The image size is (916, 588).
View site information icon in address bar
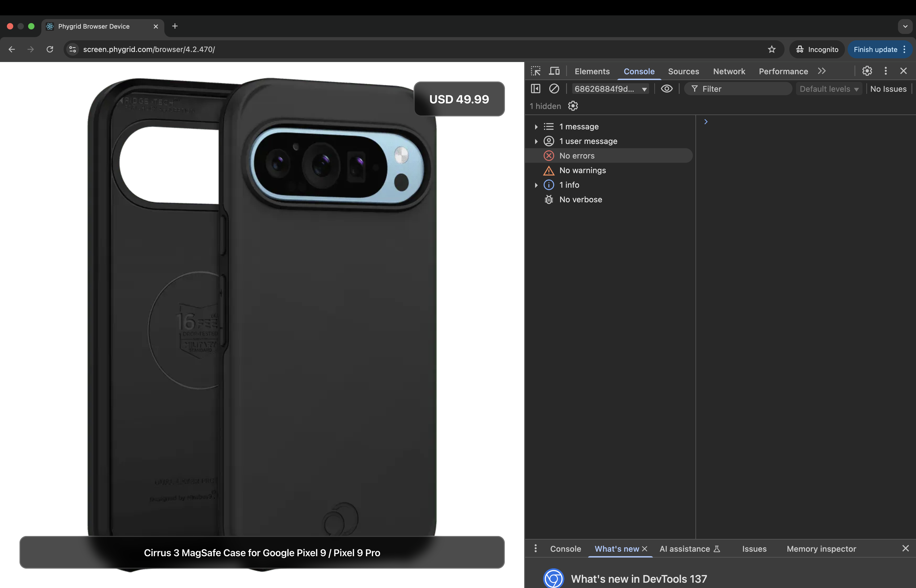tap(73, 49)
